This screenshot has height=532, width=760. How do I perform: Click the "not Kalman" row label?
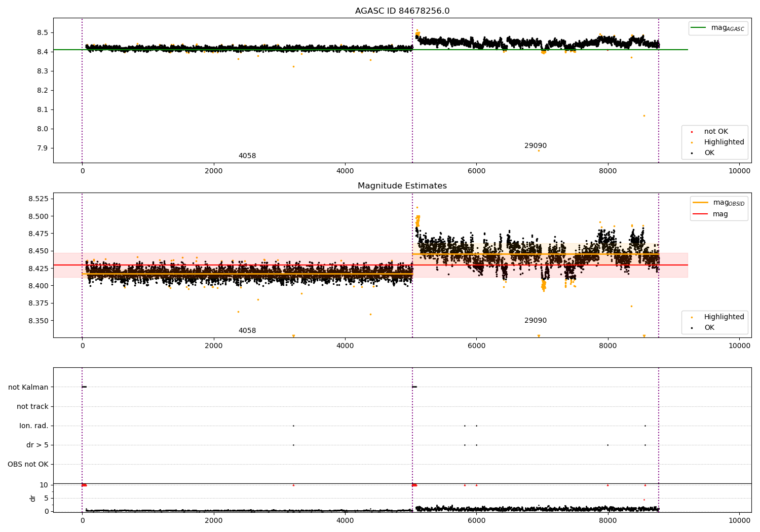28,387
